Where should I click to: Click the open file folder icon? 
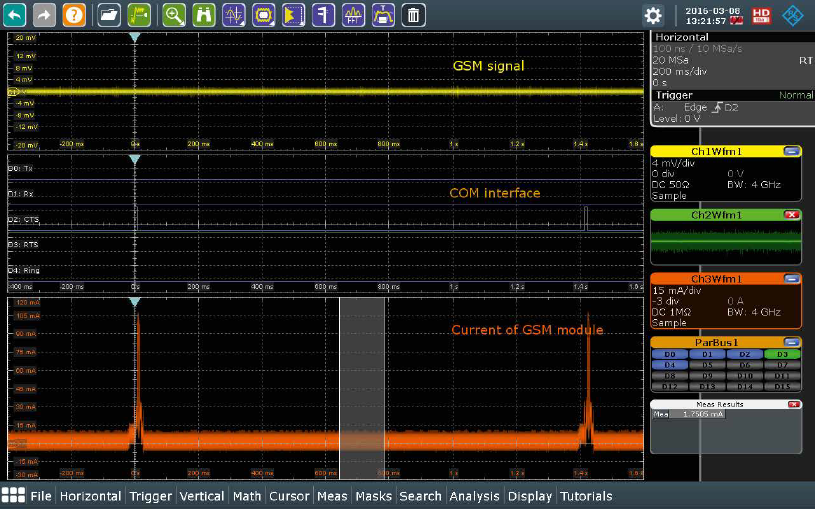tap(109, 15)
